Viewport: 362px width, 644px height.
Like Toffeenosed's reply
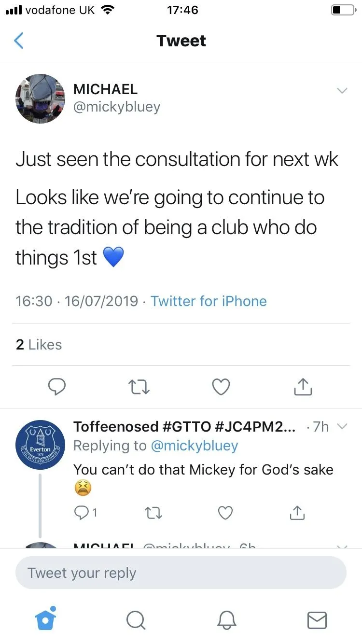pos(225,513)
